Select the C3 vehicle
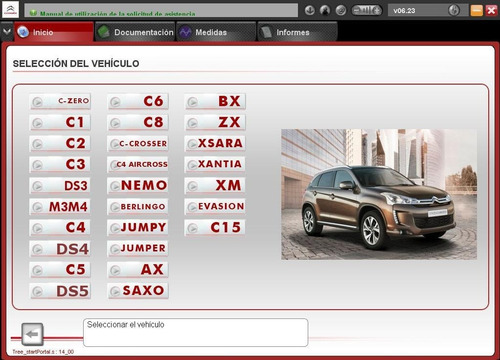Screen dimensions: 500x360 coord(60,164)
